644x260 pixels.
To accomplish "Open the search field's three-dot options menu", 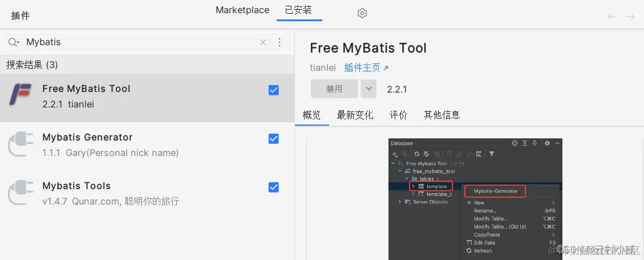I will [x=280, y=42].
